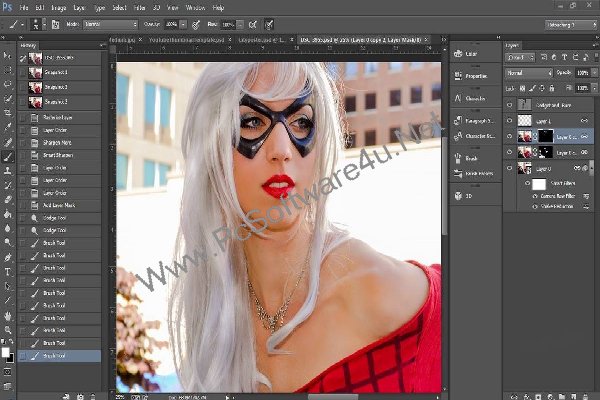Screen dimensions: 600x400
Task: Select the Eyedropper tool
Action: coord(7,127)
